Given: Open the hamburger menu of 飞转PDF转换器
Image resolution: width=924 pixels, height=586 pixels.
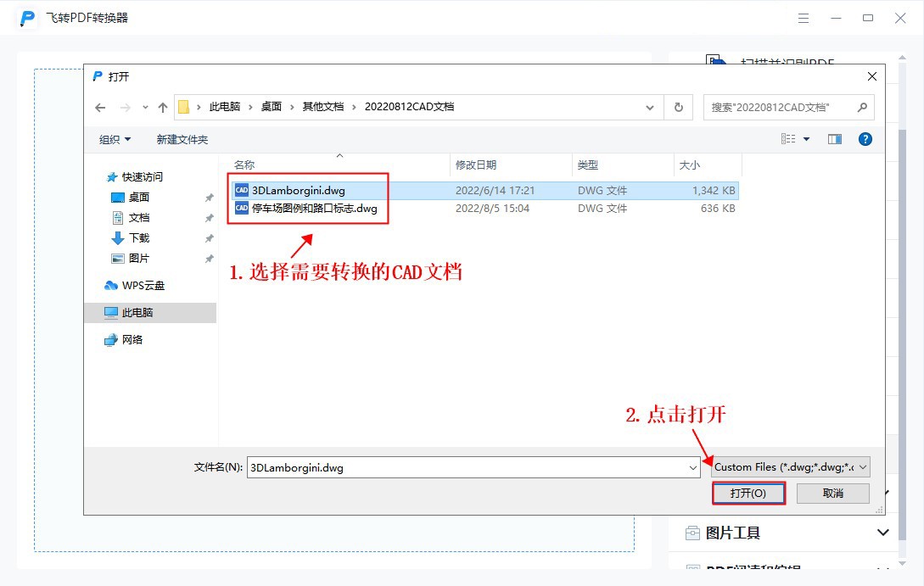Looking at the screenshot, I should (x=804, y=17).
